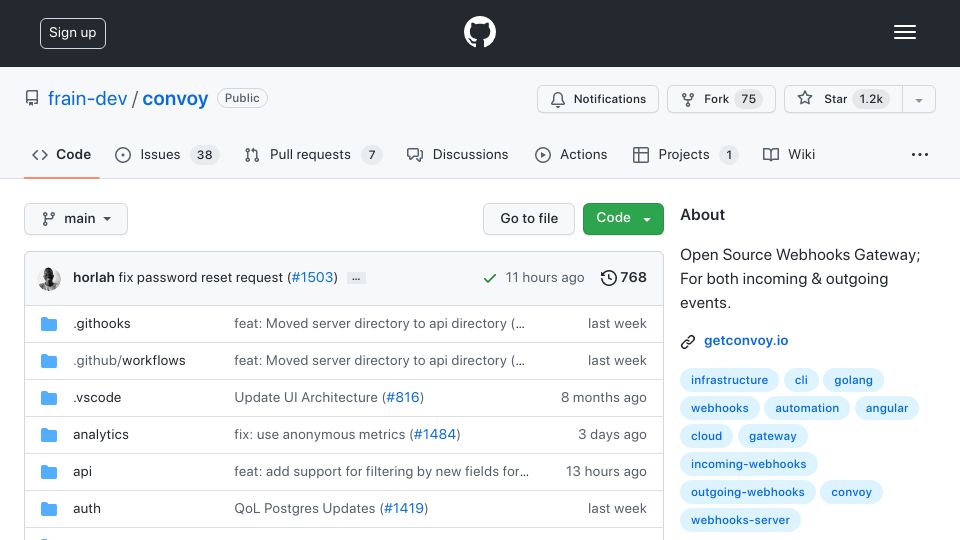Switch to the Pull requests tab
Screen dimensions: 960x540
click(x=313, y=154)
